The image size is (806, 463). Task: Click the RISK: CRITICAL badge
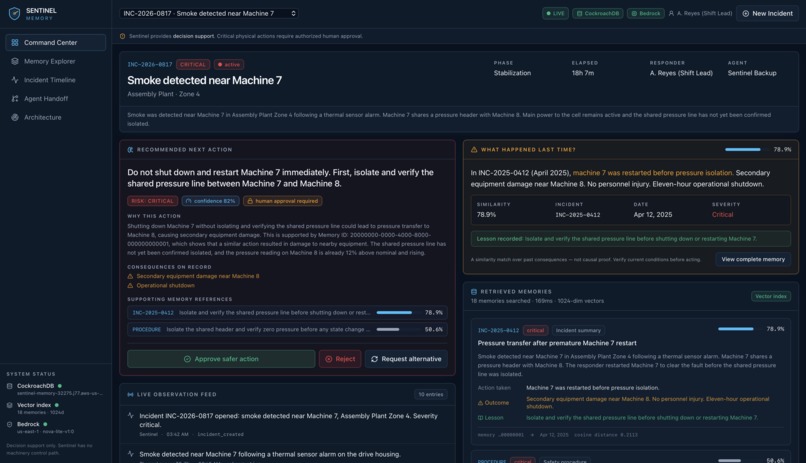[153, 201]
